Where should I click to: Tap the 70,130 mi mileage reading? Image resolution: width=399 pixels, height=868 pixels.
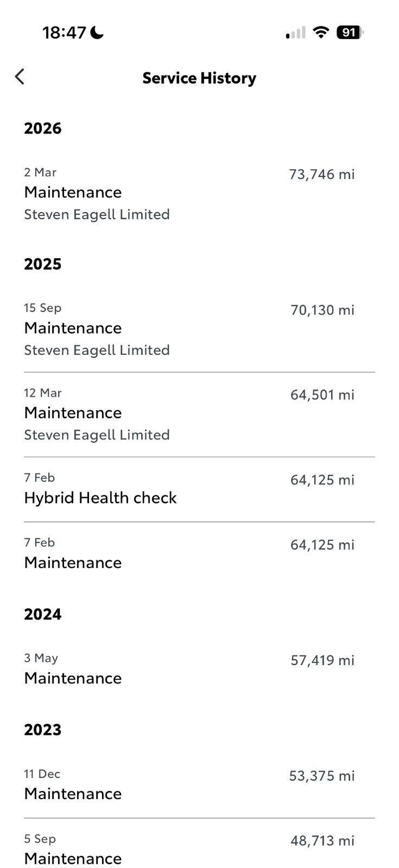322,310
